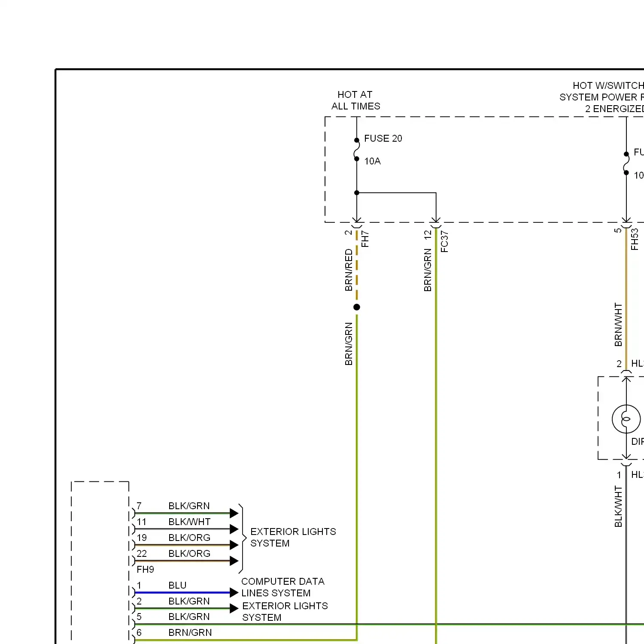Select the BLK/WHT vertical wire label
Viewport: 644px width, 644px height.
[618, 507]
